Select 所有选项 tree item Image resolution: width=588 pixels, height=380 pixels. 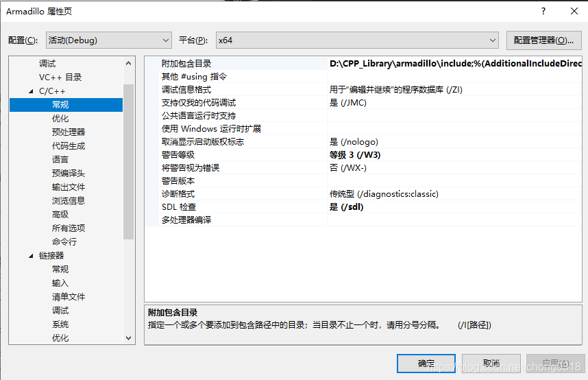coord(69,228)
